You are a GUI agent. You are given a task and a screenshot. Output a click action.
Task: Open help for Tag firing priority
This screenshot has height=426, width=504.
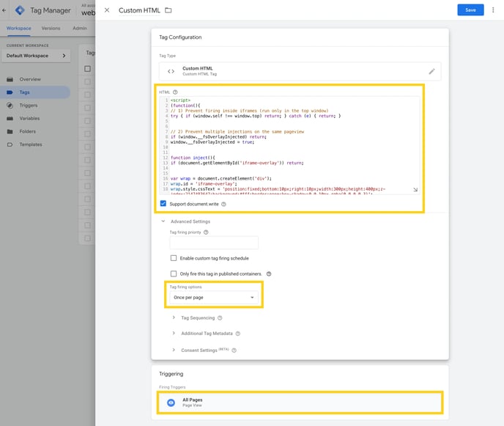click(206, 232)
